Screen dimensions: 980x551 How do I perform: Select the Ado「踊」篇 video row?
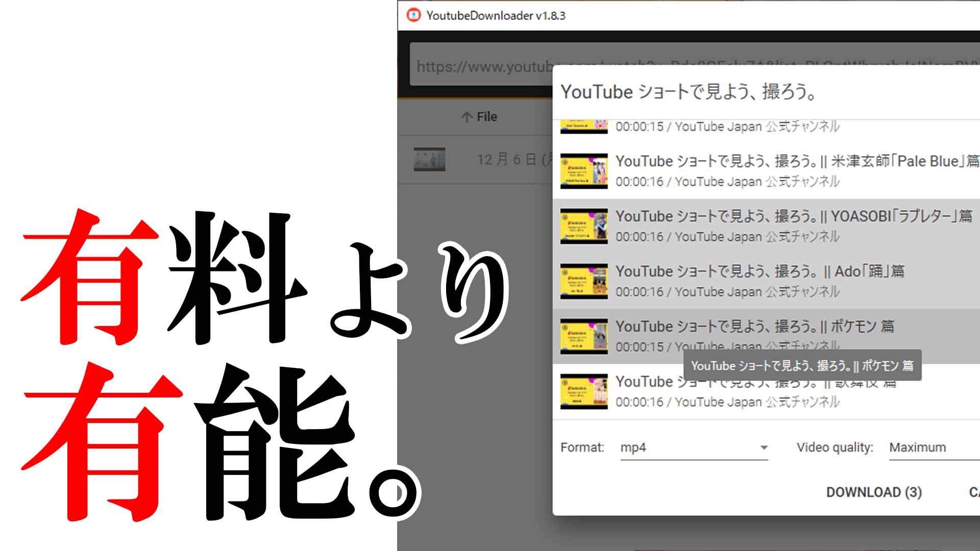point(766,281)
